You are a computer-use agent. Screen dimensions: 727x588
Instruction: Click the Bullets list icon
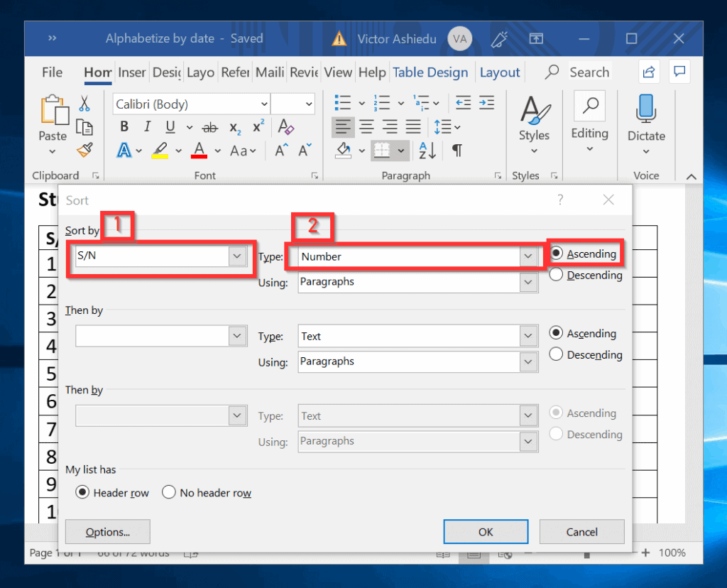pos(343,102)
